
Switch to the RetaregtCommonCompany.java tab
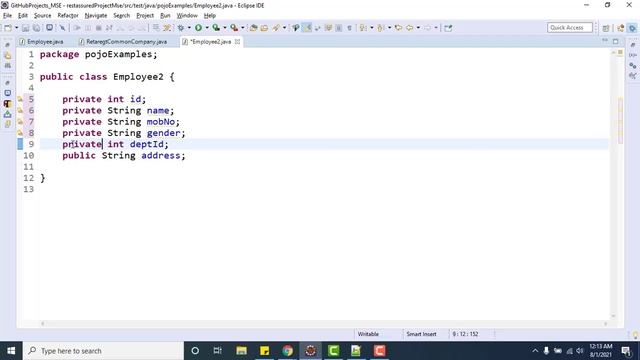(123, 42)
